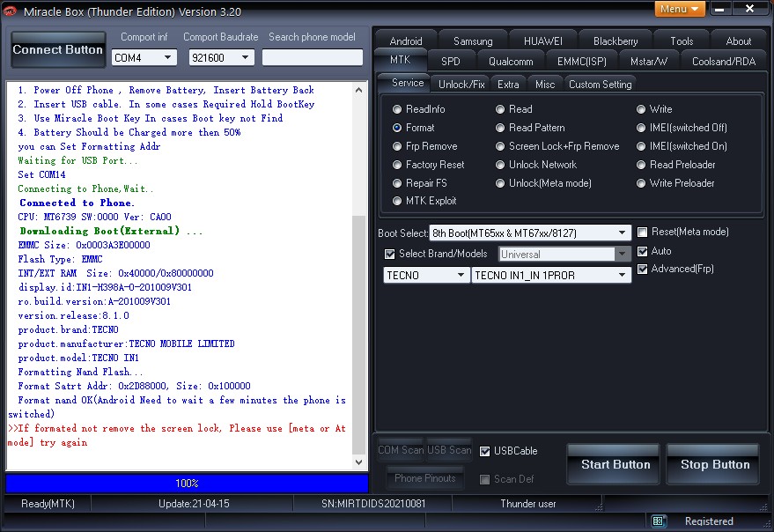Viewport: 774px width, 532px height.
Task: Toggle the Advanced(Frp) checkbox
Action: [642, 270]
